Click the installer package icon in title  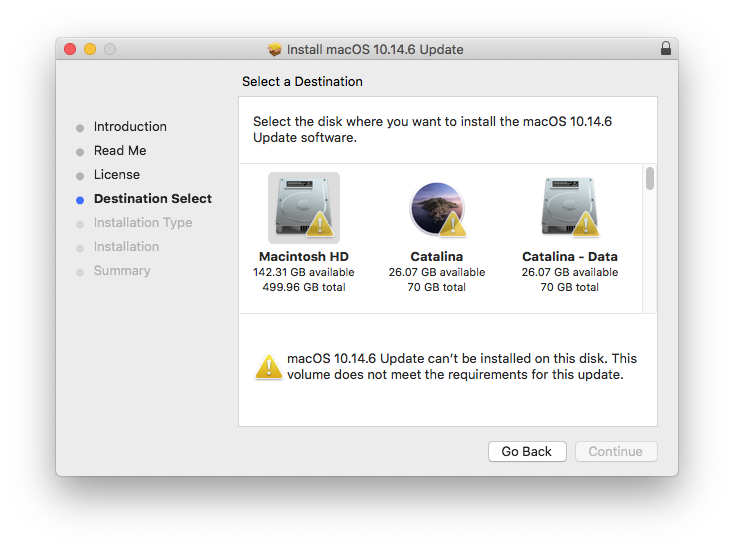(x=275, y=49)
